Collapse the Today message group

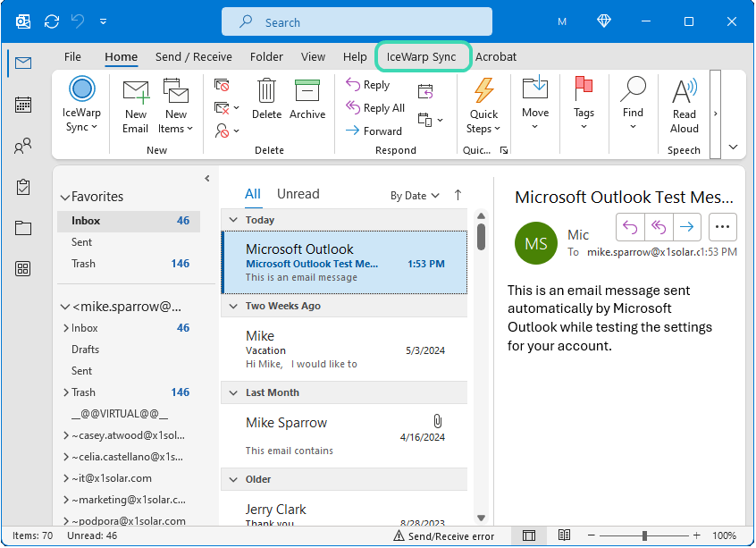coord(233,220)
